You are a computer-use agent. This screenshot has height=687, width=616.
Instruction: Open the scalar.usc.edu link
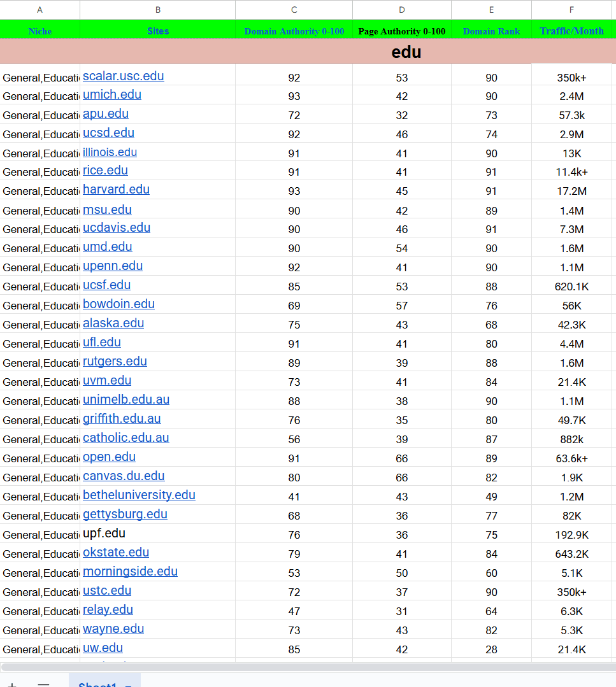(123, 76)
